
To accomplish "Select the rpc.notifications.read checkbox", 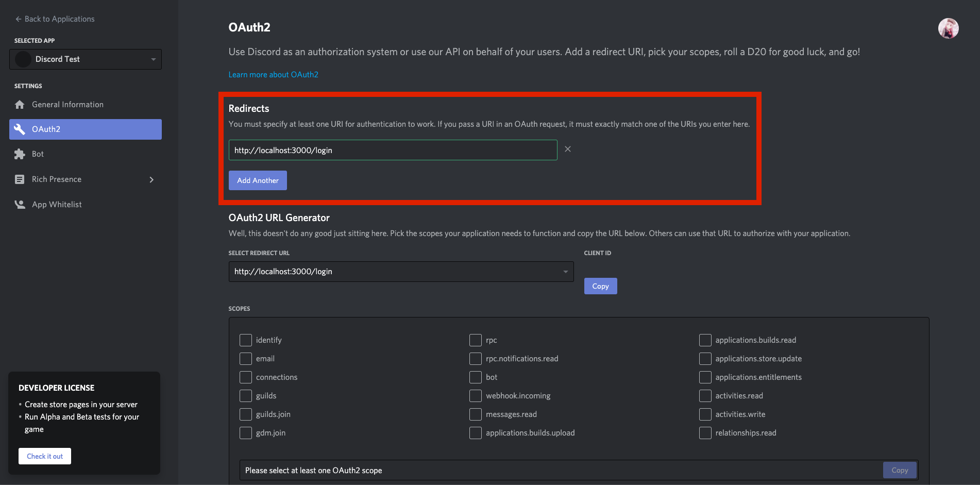I will click(x=476, y=359).
